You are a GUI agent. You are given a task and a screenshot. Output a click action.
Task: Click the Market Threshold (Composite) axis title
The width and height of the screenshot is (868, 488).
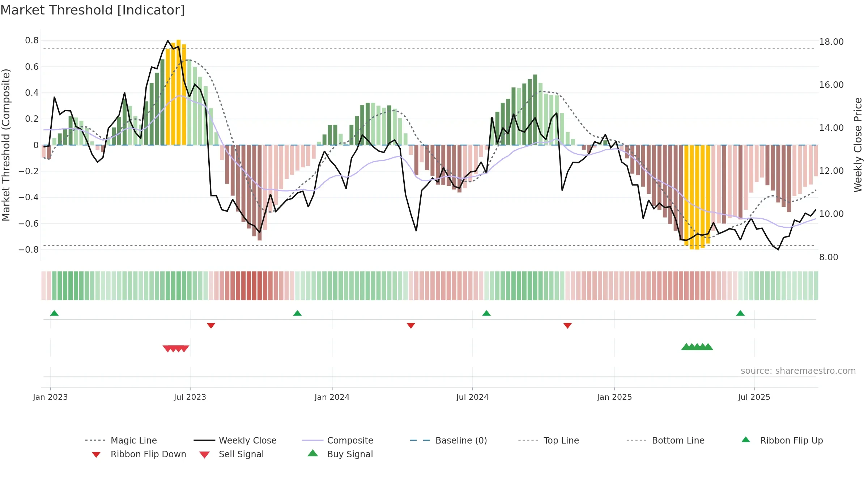(6, 145)
